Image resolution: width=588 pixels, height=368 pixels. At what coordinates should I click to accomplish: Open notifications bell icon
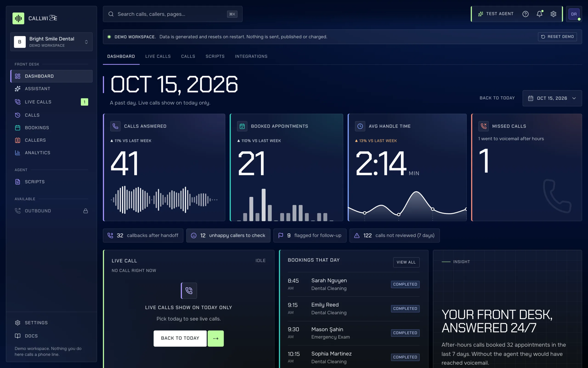pyautogui.click(x=539, y=14)
